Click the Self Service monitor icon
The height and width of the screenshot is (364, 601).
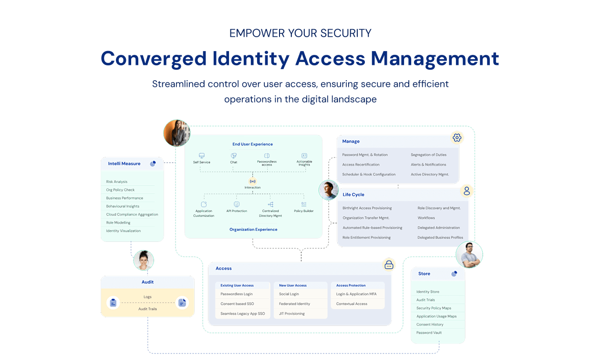click(x=202, y=156)
